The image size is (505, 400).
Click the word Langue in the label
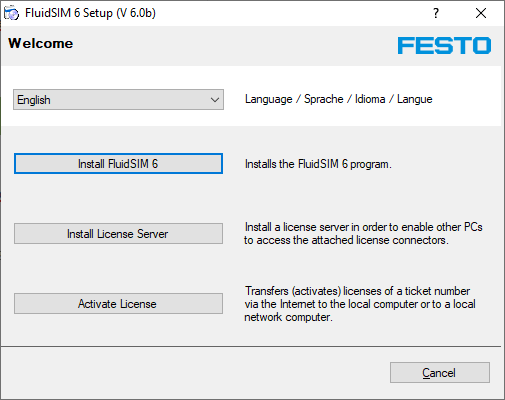click(x=415, y=99)
